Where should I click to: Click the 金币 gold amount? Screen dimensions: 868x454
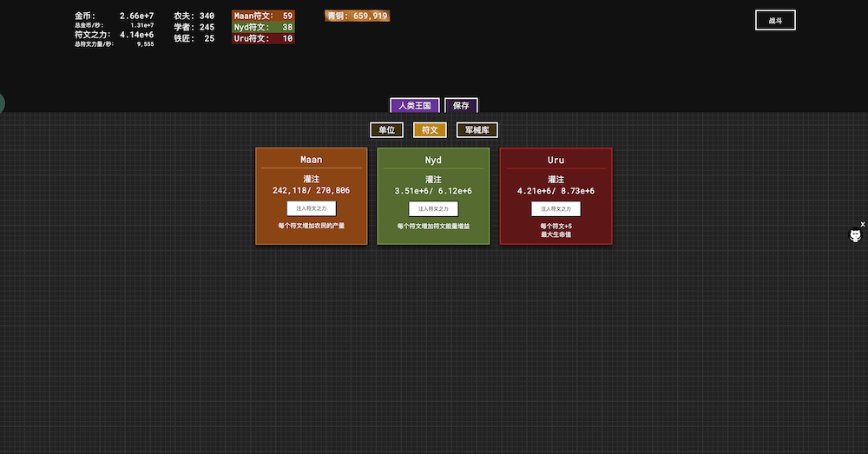point(136,16)
